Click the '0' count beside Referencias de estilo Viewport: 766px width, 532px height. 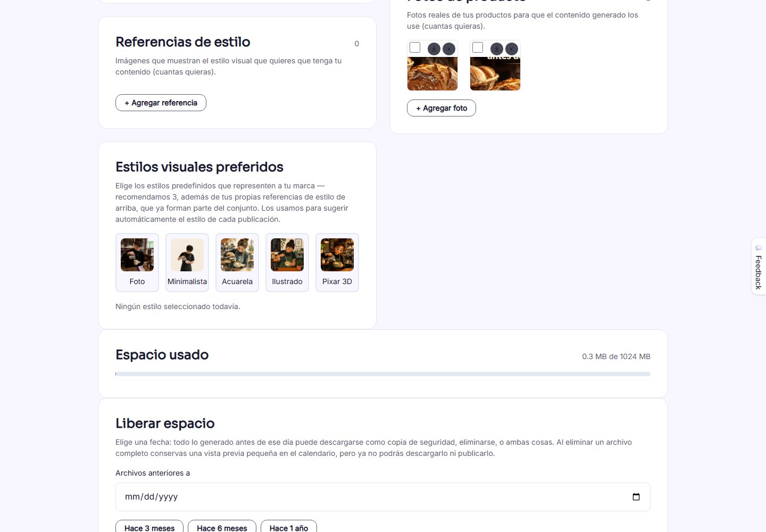(357, 44)
